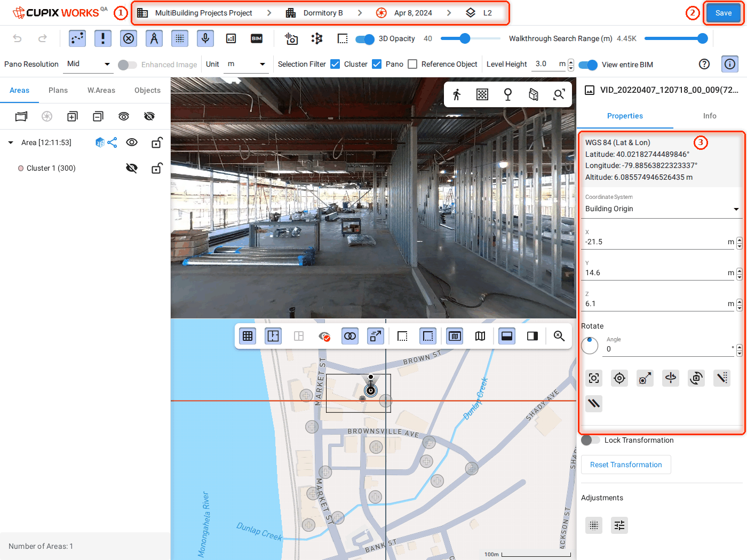747x560 pixels.
Task: Toggle the lock icon on Cluster 1 row
Action: (156, 168)
